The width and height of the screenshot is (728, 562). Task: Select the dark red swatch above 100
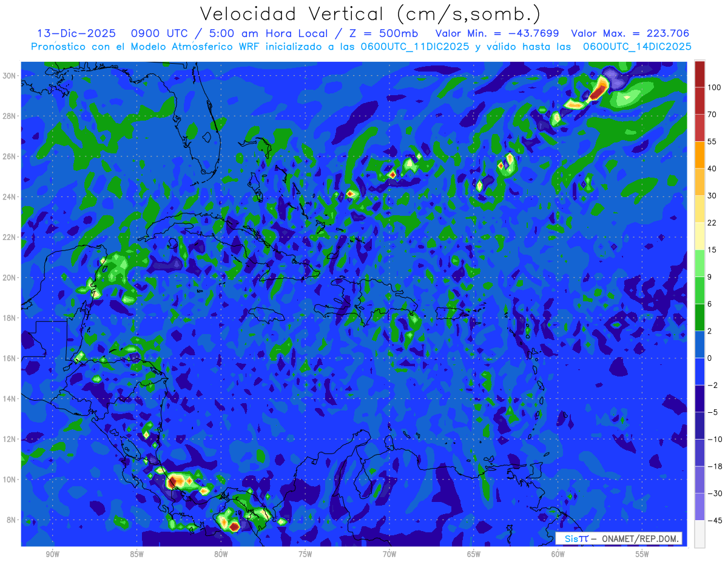(699, 74)
